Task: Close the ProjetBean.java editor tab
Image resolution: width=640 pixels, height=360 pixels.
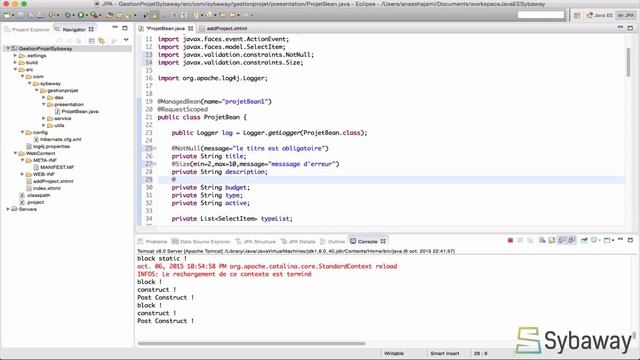Action: tap(191, 28)
